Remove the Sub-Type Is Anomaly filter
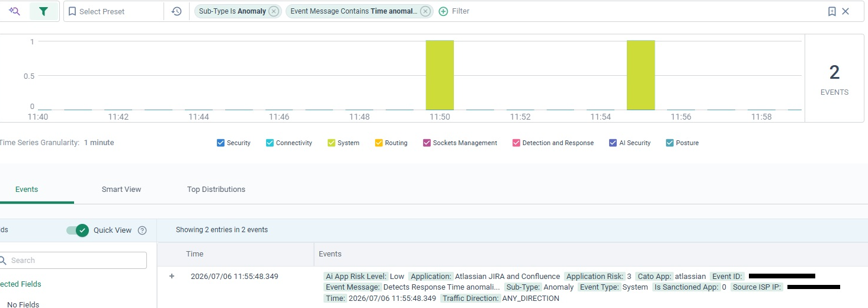 273,11
